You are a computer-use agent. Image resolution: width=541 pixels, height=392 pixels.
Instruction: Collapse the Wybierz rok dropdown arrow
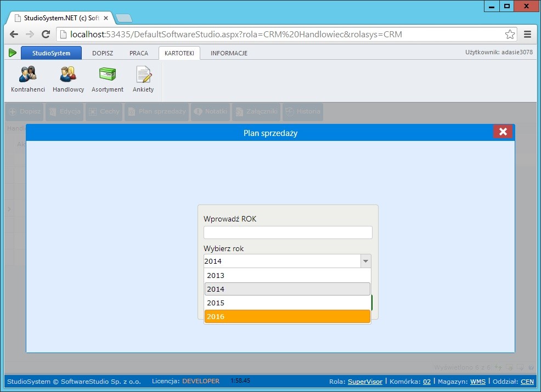pos(366,262)
